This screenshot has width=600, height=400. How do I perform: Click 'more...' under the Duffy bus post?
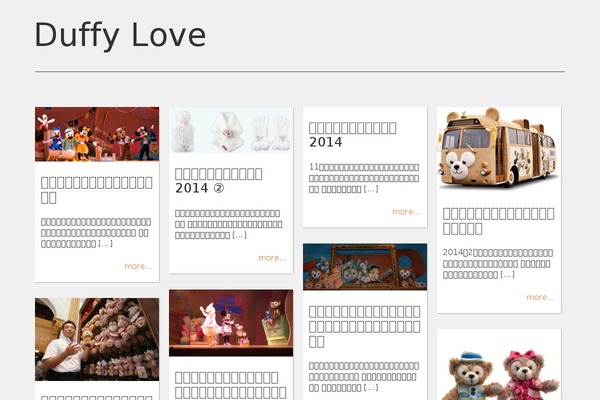(540, 297)
